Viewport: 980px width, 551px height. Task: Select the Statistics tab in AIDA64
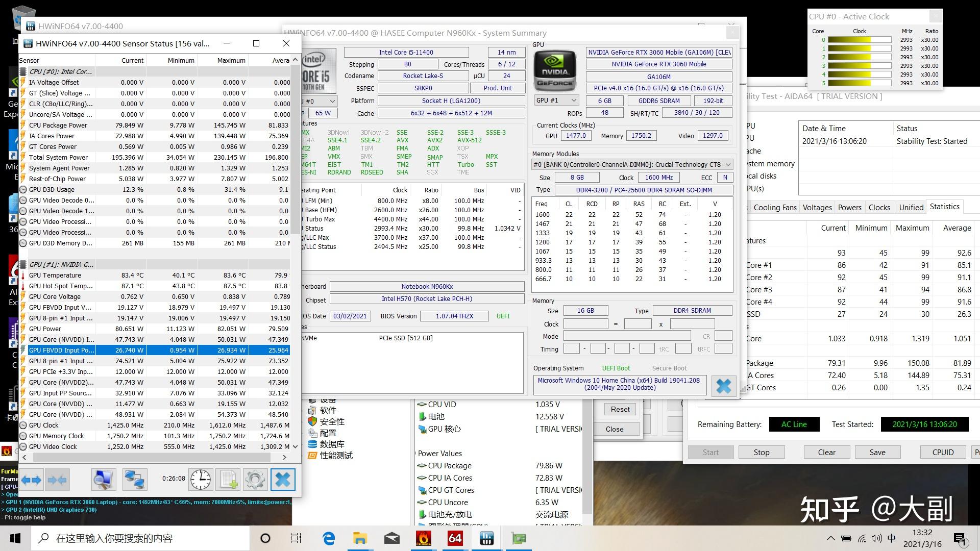coord(944,207)
